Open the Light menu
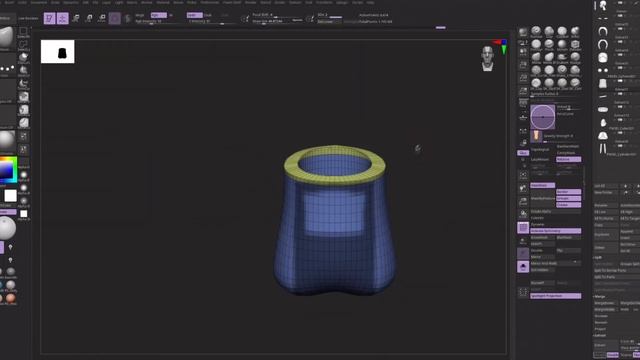The height and width of the screenshot is (360, 640). click(x=119, y=2)
